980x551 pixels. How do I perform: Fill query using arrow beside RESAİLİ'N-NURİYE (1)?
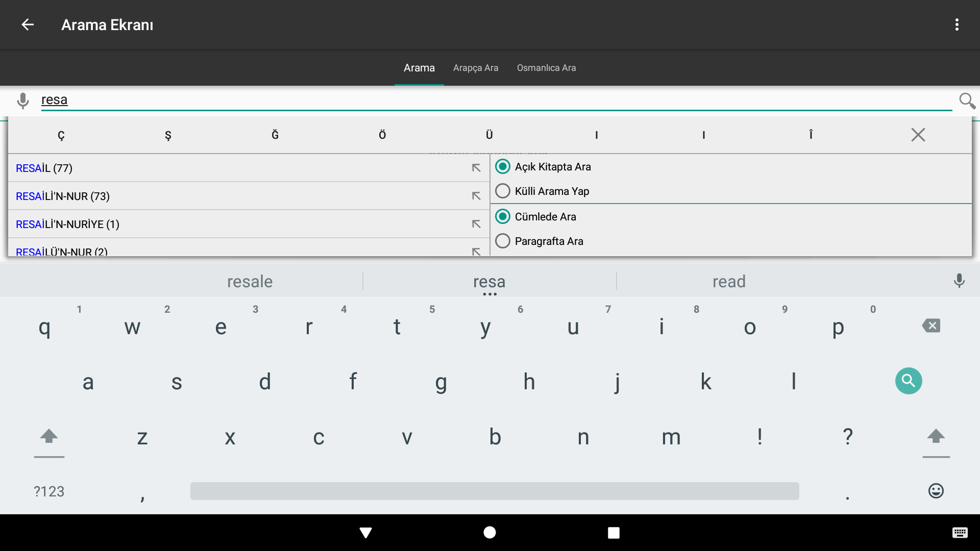tap(476, 224)
